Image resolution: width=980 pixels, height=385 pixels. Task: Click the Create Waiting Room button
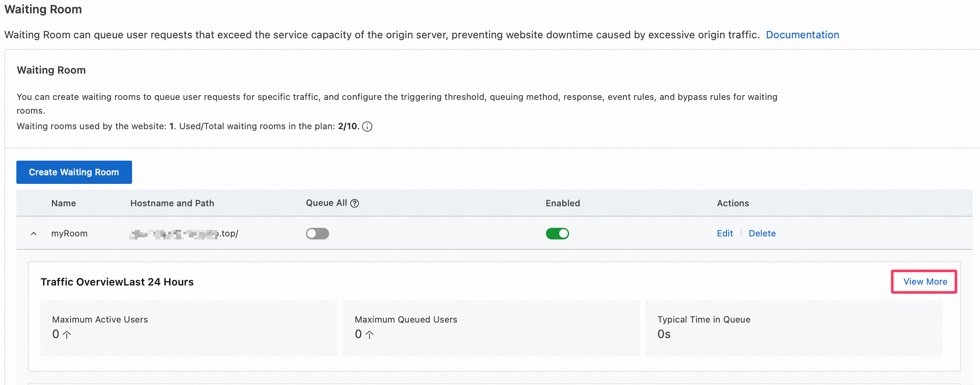coord(74,172)
